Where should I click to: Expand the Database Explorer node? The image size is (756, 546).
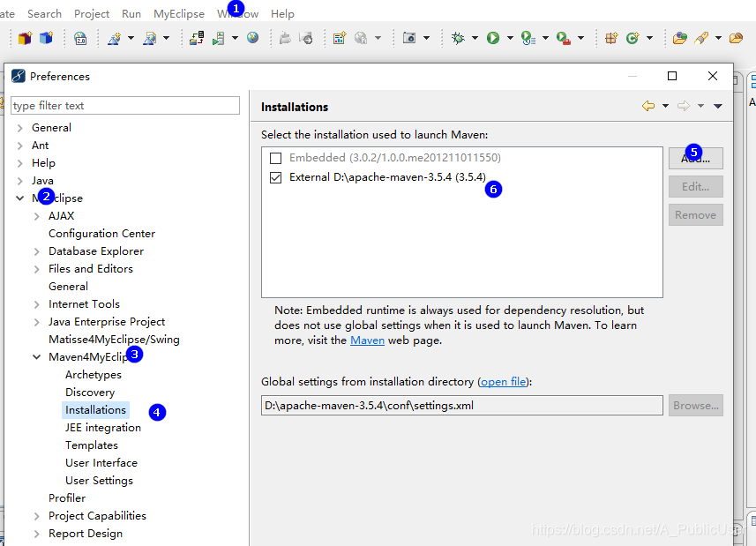tap(37, 251)
